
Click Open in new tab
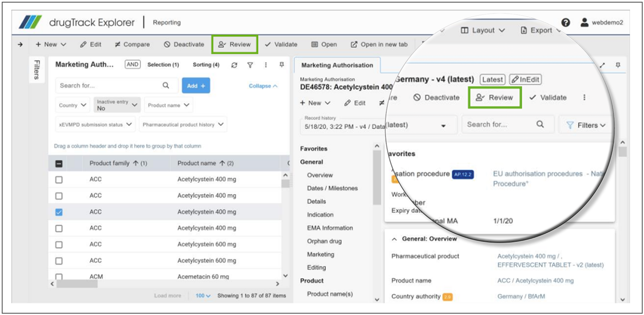[x=379, y=44]
